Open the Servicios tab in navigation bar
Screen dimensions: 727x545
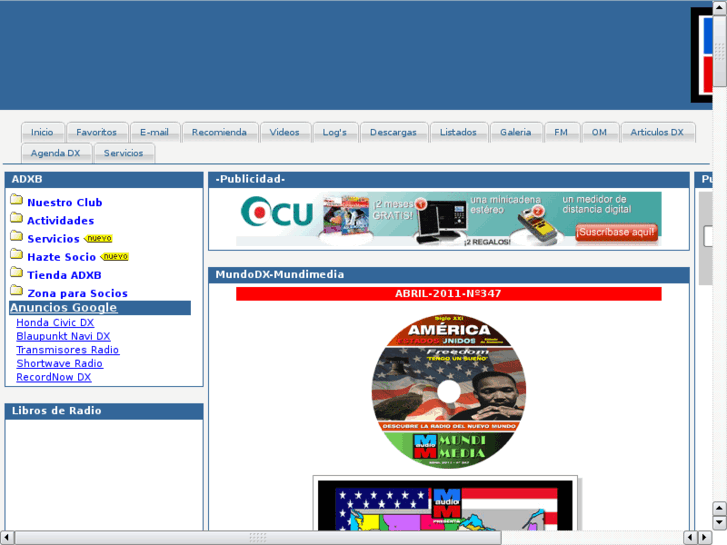pyautogui.click(x=124, y=153)
